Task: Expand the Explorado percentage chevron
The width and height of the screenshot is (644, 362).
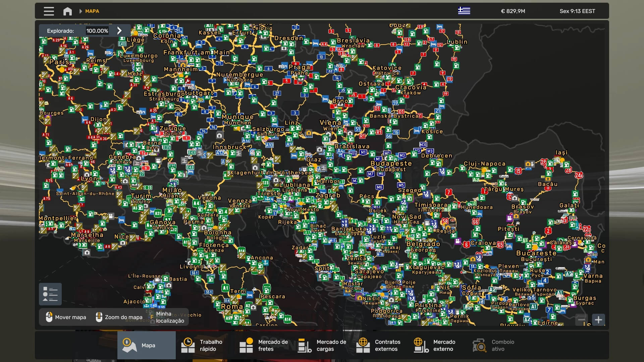Action: [x=119, y=31]
